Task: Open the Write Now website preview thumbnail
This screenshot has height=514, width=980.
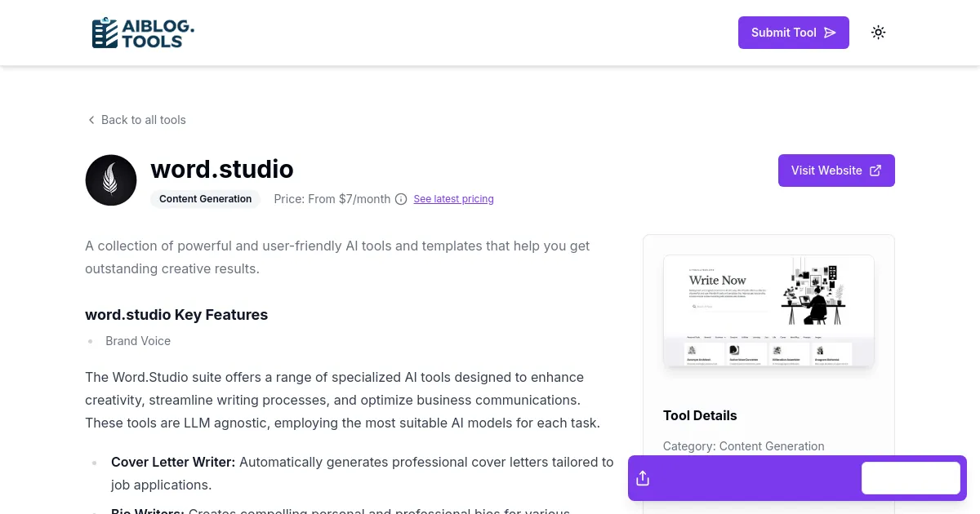Action: pos(768,310)
